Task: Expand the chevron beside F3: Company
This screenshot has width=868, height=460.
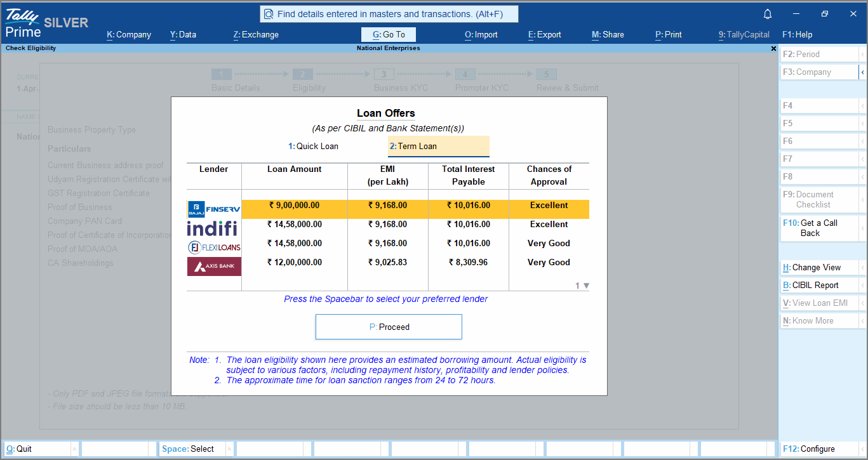Action: pos(864,72)
